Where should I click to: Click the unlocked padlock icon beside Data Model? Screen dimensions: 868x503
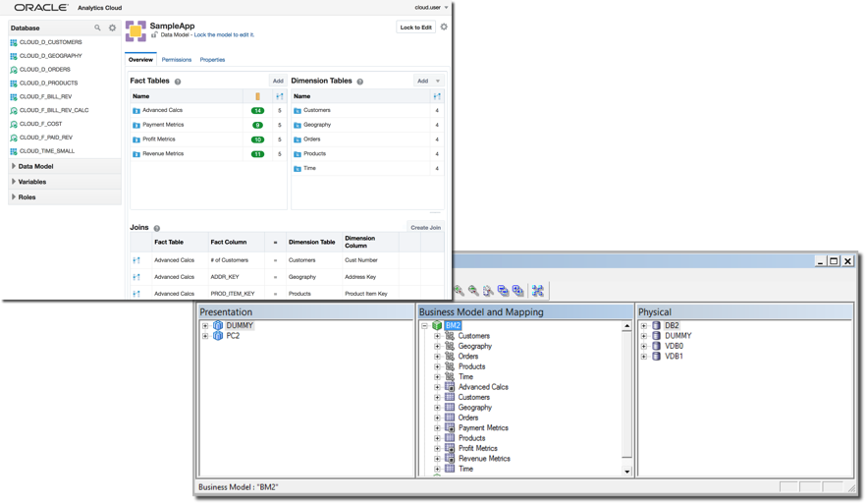click(154, 35)
